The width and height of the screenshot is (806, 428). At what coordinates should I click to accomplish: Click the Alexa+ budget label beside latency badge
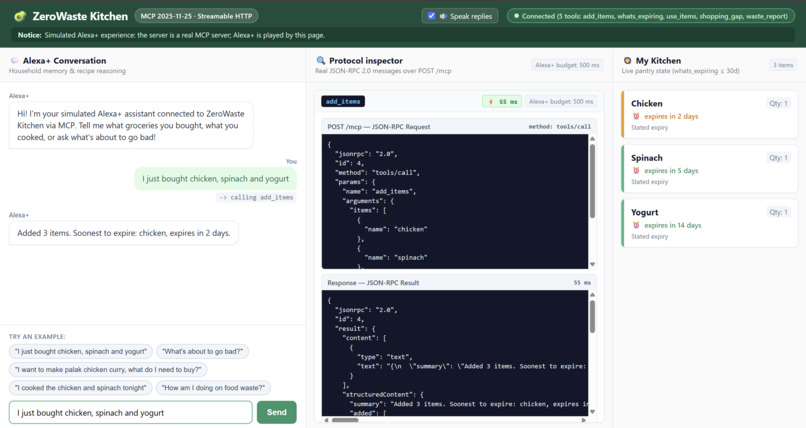click(561, 102)
